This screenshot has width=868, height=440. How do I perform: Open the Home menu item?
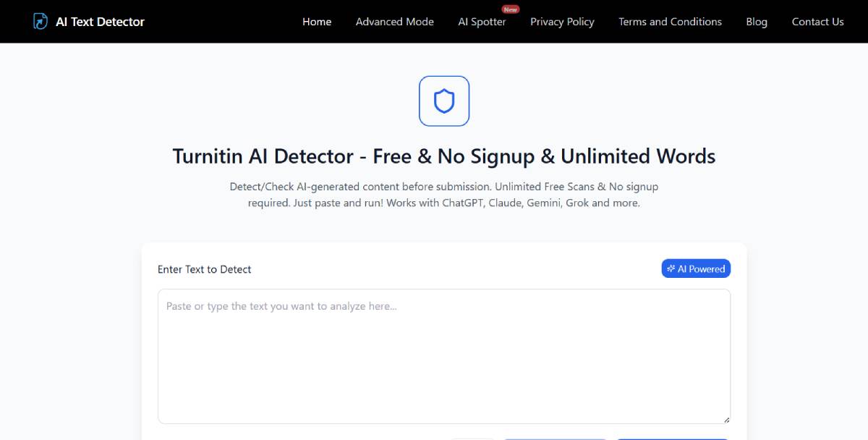(317, 22)
